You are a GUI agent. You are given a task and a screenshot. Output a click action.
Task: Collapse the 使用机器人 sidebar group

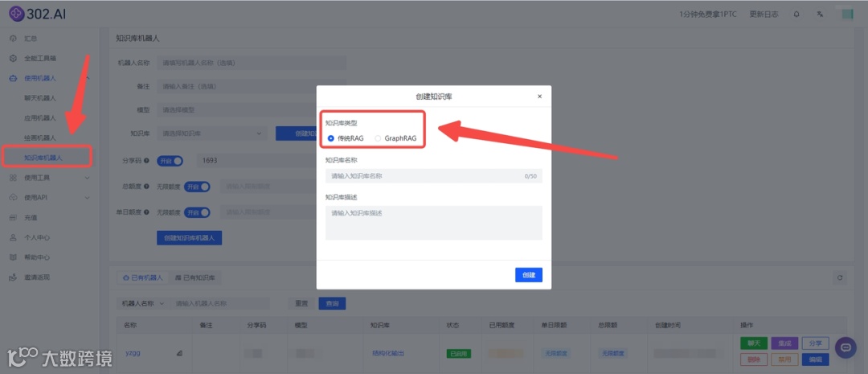point(50,78)
